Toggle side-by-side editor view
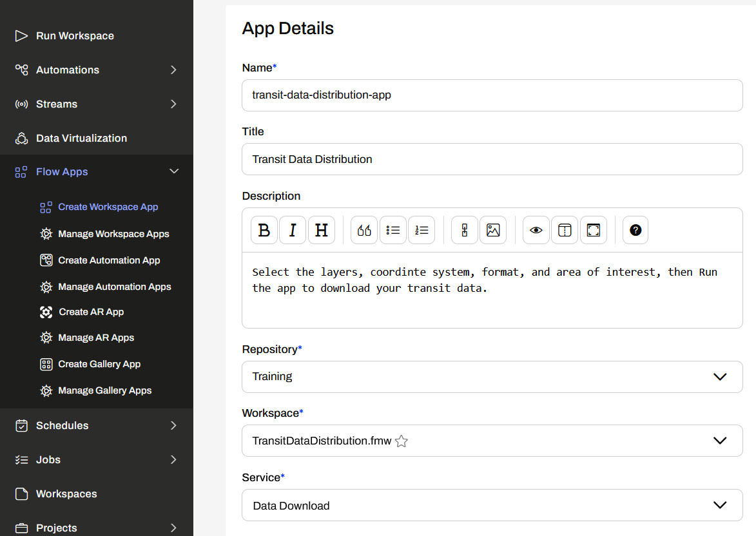This screenshot has height=536, width=756. click(565, 230)
